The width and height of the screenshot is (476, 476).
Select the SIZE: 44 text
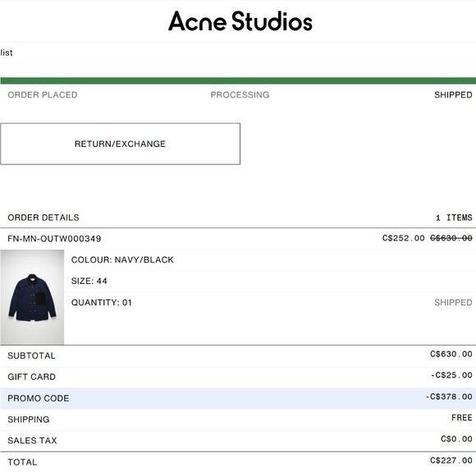pos(89,281)
